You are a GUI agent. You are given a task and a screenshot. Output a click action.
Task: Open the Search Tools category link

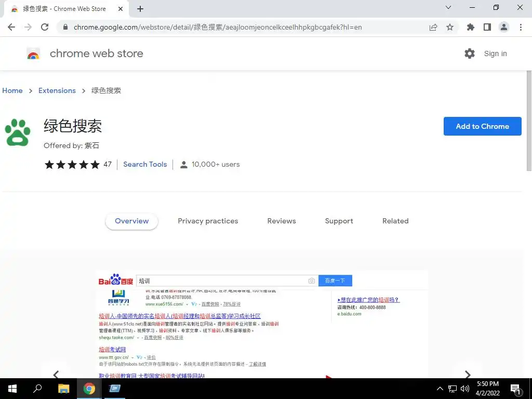[145, 164]
